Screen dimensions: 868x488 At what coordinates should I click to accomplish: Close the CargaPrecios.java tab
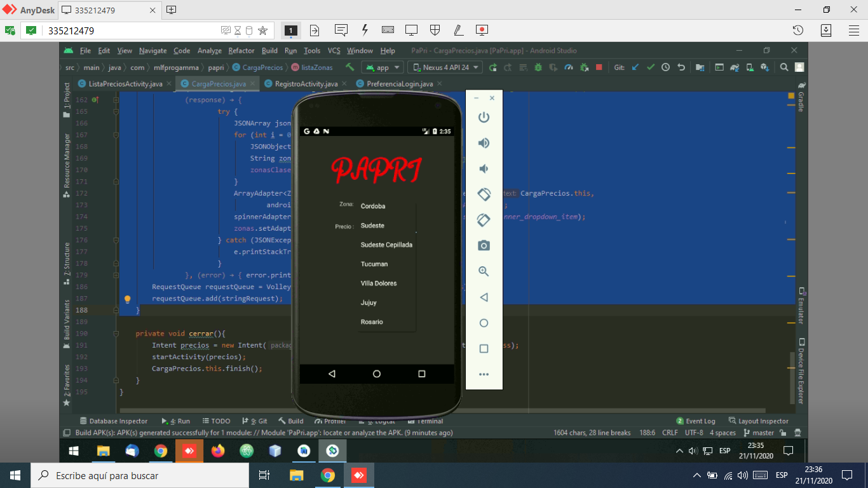252,84
